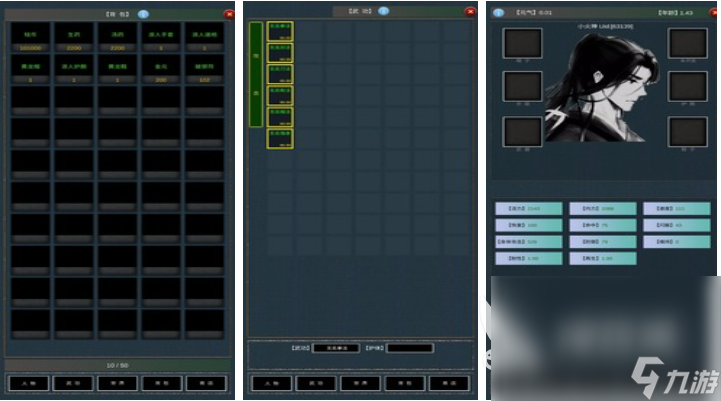Click second-row left stat bar in character panel
721x401 pixels.
(529, 225)
